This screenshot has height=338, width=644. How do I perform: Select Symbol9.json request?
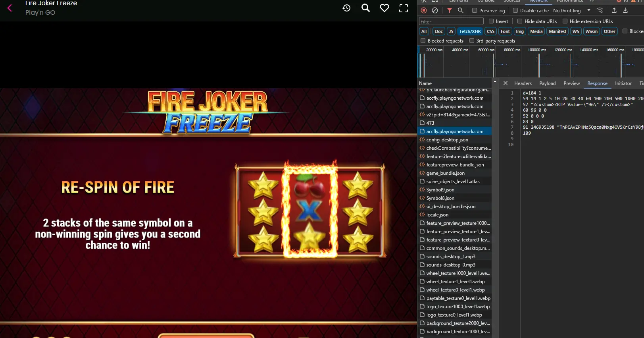coord(455,190)
